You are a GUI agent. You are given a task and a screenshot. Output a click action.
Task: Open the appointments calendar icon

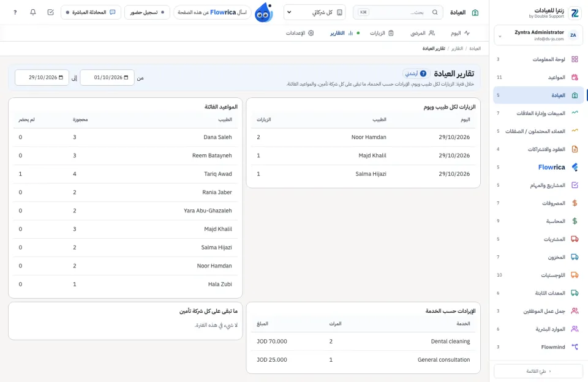(575, 77)
